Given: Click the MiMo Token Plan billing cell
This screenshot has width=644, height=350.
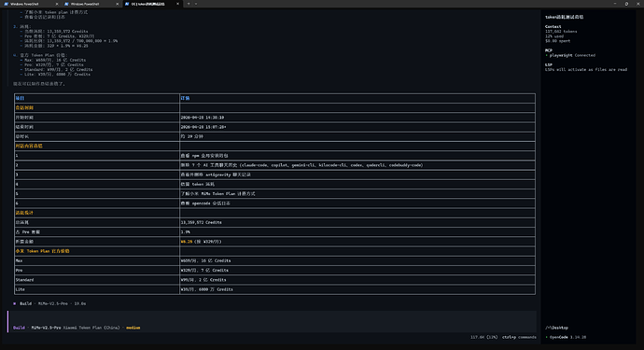Looking at the screenshot, I should tap(357, 194).
